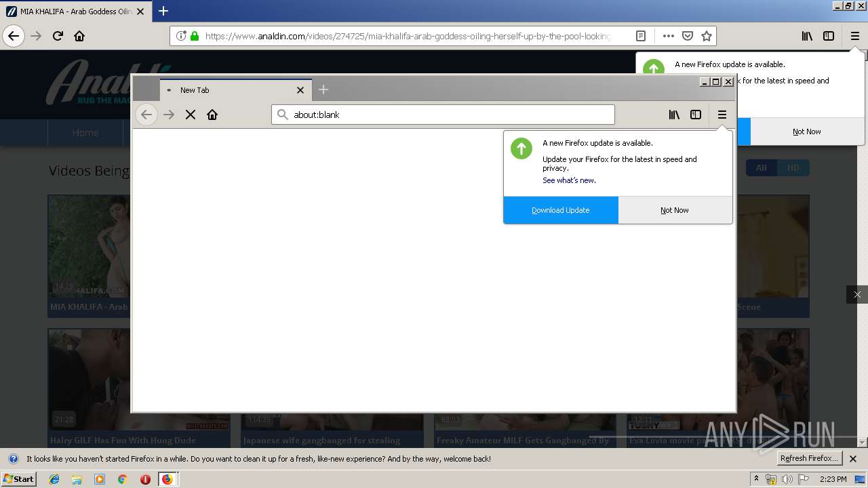Click Back arrow in popup Firefox window
This screenshot has width=868, height=488.
146,115
